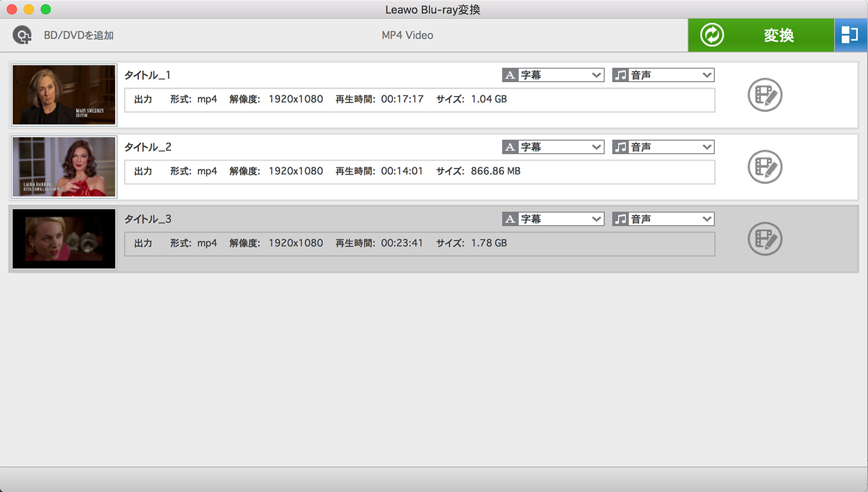868x492 pixels.
Task: Click the add BD/DVD disc icon
Action: point(23,35)
